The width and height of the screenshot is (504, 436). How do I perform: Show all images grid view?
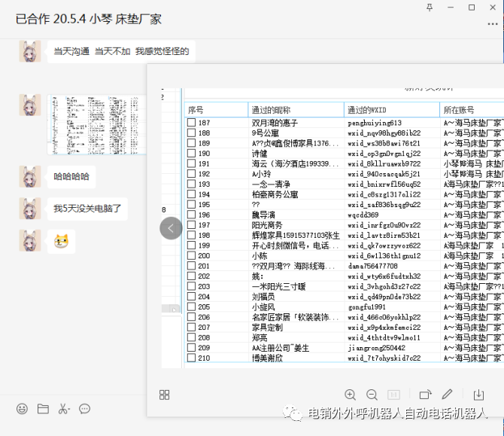click(164, 395)
